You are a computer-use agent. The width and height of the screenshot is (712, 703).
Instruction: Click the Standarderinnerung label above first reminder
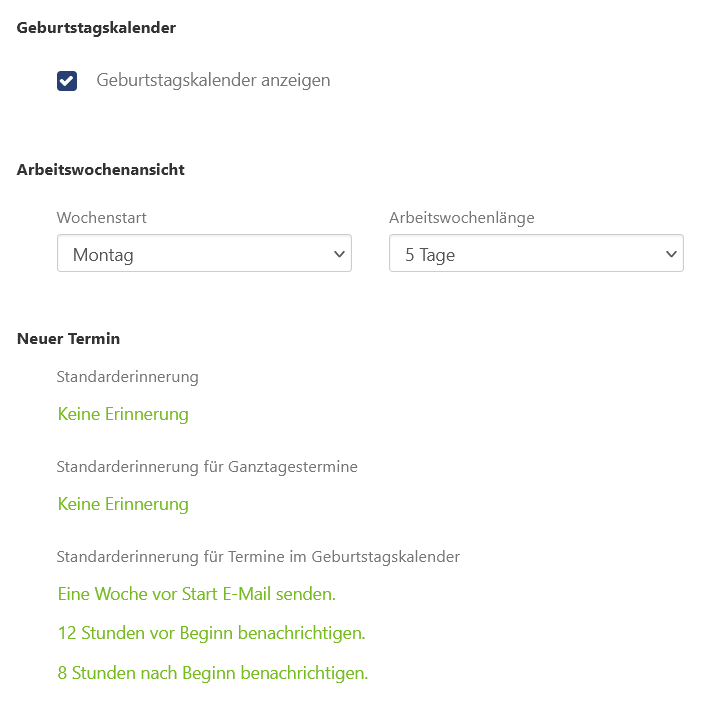(128, 377)
